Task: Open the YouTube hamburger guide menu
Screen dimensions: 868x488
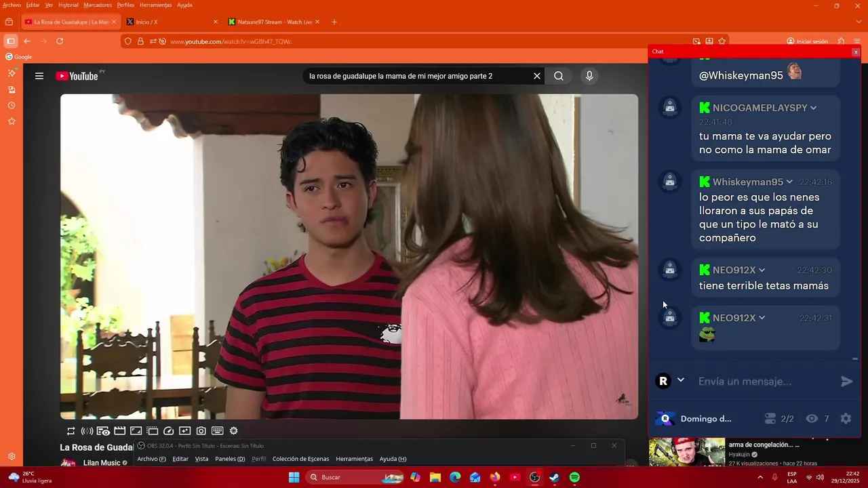Action: point(39,76)
